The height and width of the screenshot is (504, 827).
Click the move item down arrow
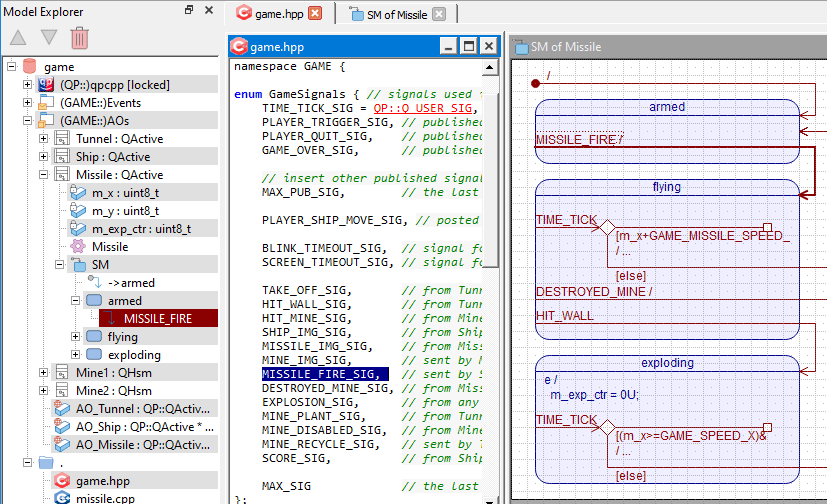point(48,38)
